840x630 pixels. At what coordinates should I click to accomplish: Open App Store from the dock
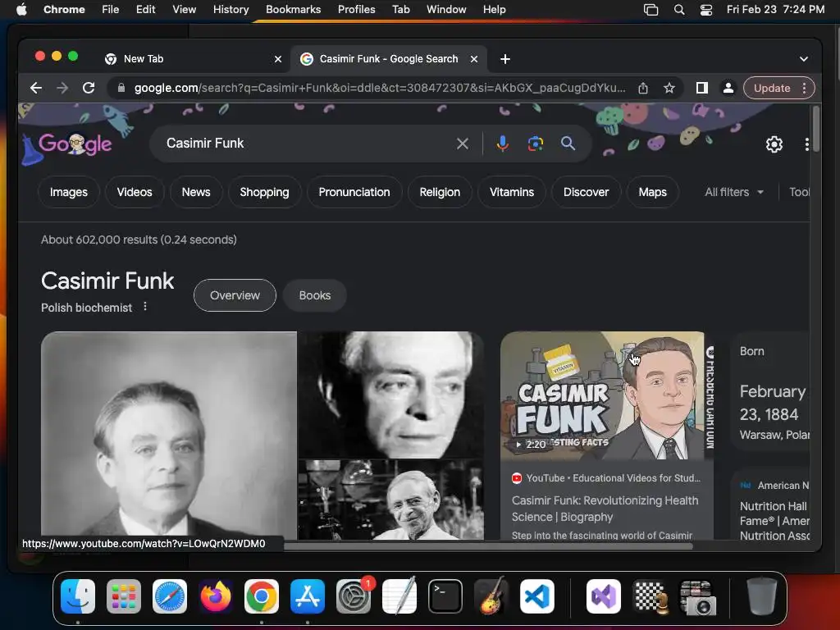tap(308, 596)
